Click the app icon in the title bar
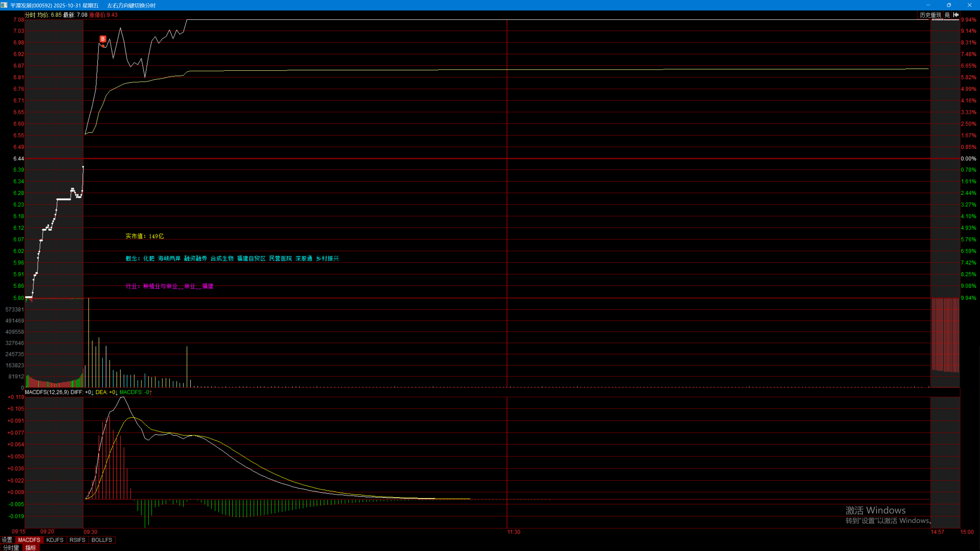 pos(4,5)
